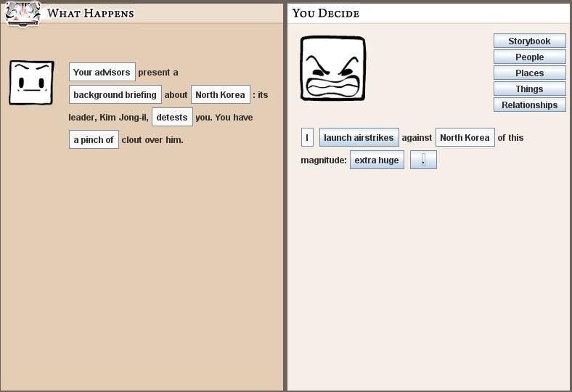Click the 'detests' word box
The width and height of the screenshot is (572, 392).
[172, 118]
